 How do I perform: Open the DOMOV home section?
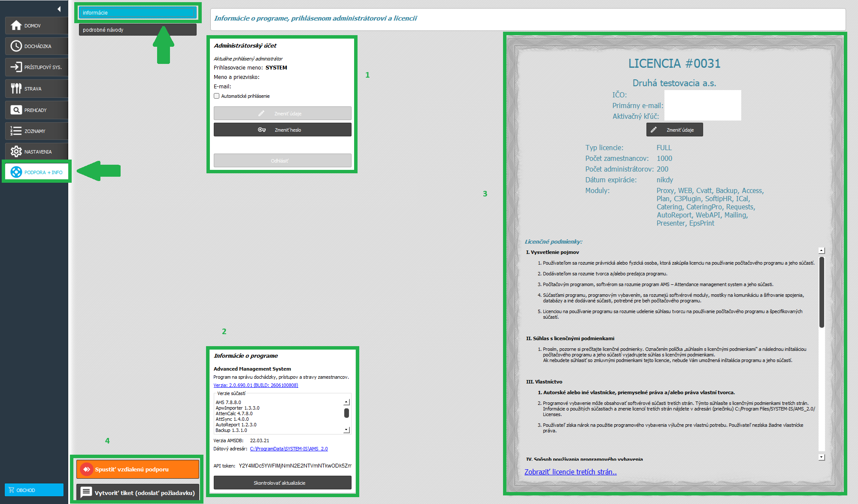click(36, 26)
